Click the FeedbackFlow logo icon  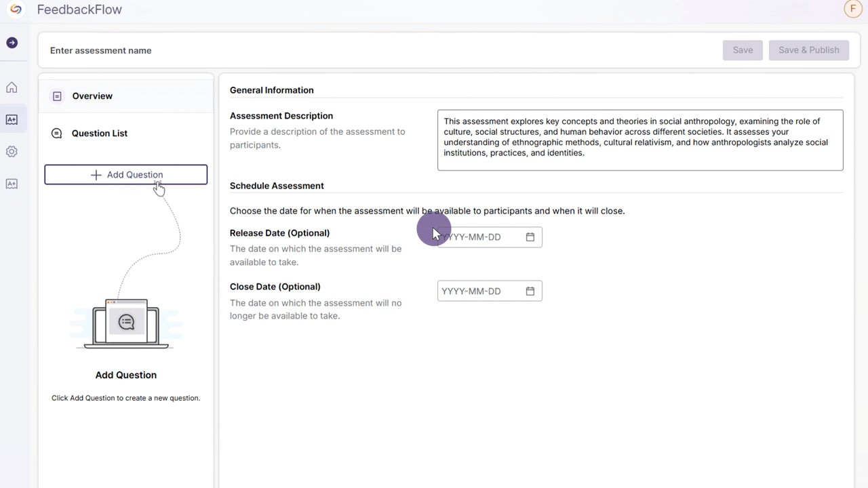point(16,9)
